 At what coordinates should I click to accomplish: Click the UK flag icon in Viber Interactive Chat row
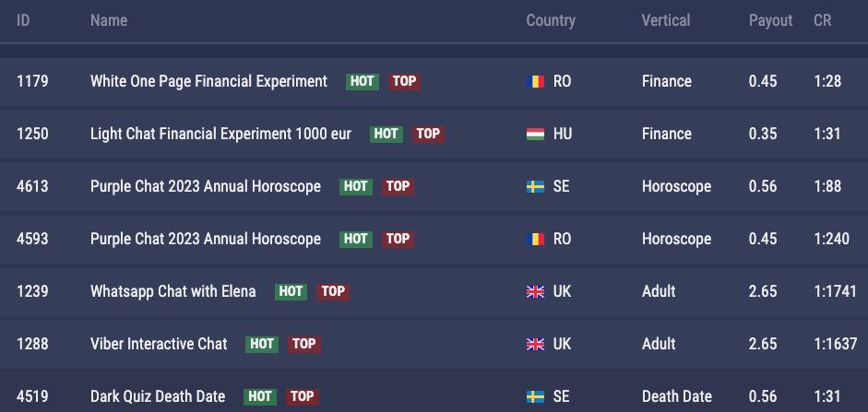point(535,344)
